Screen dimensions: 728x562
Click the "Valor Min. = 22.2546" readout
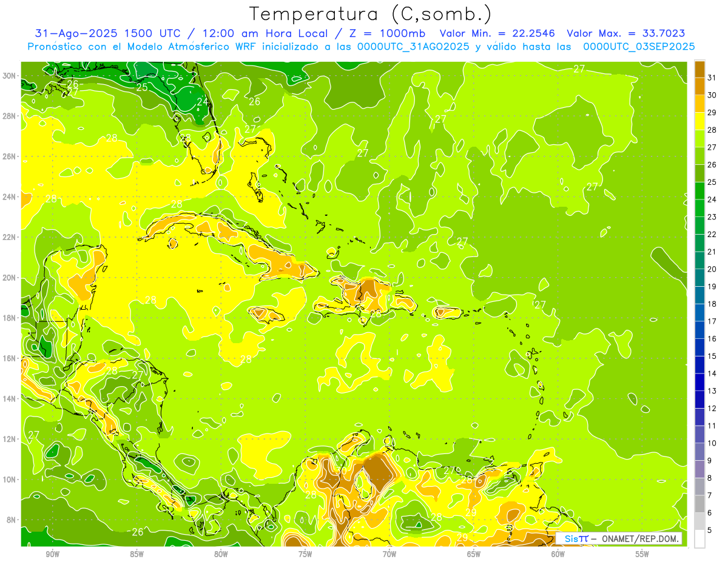point(499,33)
